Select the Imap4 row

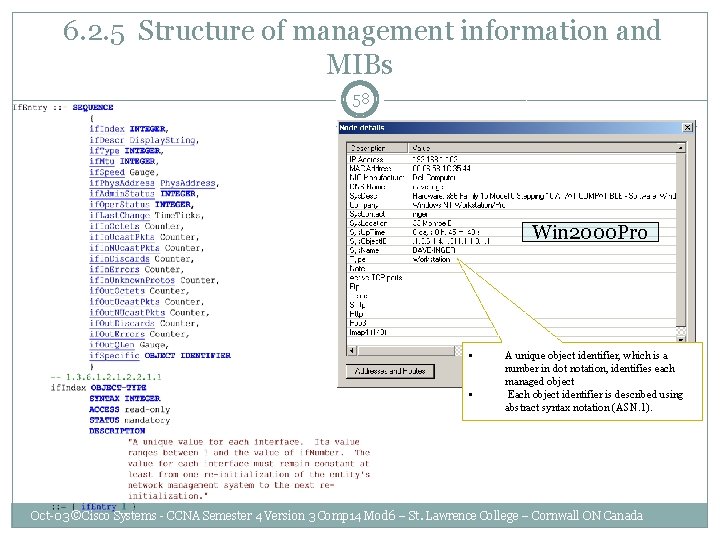click(512, 332)
